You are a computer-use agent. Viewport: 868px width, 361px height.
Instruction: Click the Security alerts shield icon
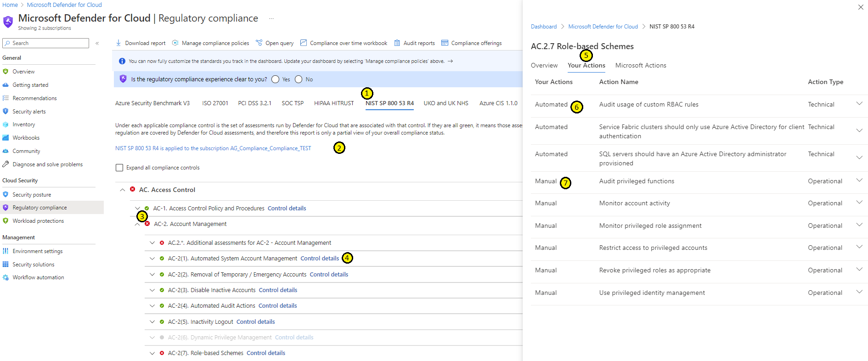pos(6,111)
